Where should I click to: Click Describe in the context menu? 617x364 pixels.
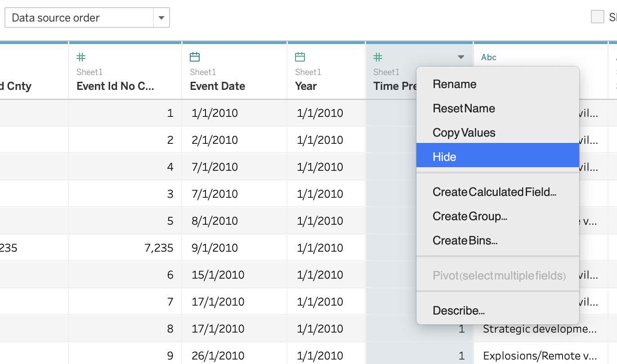click(x=458, y=311)
